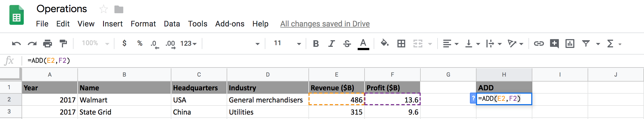Select column E header
Viewport: 644px width, 119px height.
pos(337,75)
